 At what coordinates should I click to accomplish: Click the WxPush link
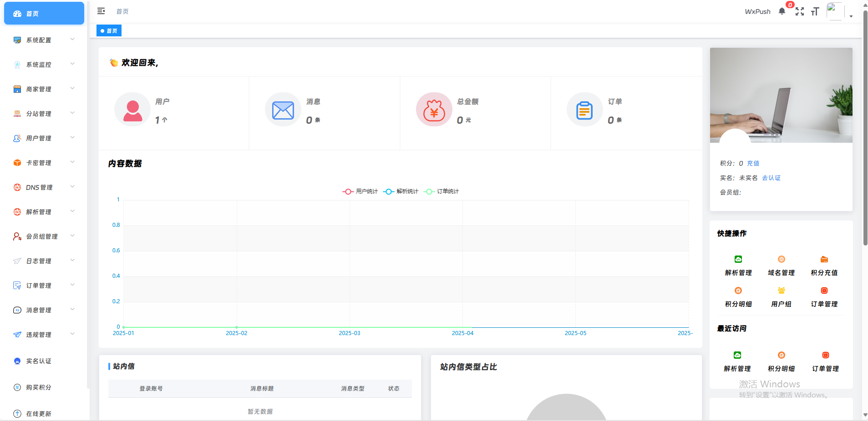tap(758, 11)
